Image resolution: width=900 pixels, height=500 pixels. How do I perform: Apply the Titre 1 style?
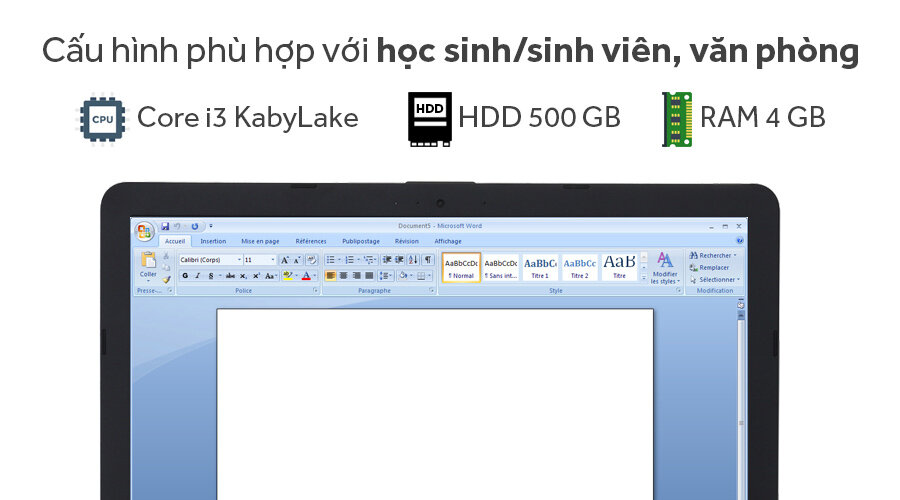pyautogui.click(x=540, y=267)
